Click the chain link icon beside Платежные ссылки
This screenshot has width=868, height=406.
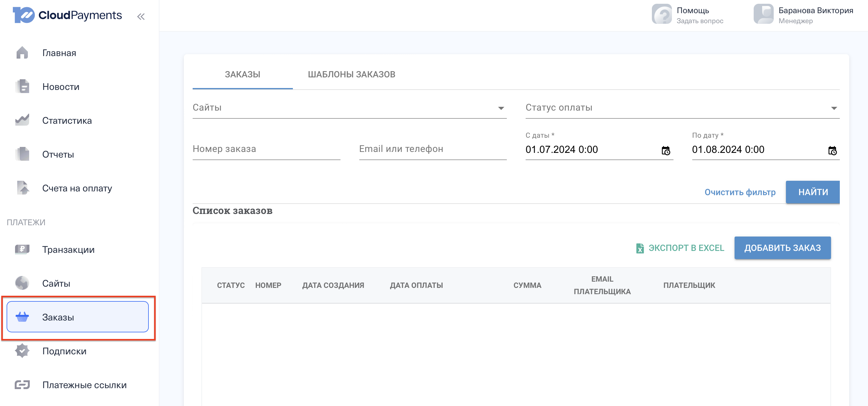pos(22,384)
